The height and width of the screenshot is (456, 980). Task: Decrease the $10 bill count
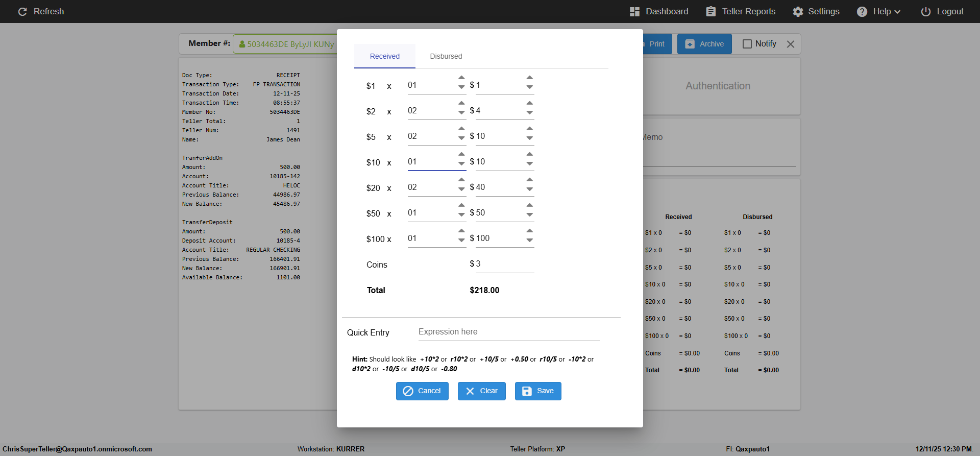coord(461,164)
